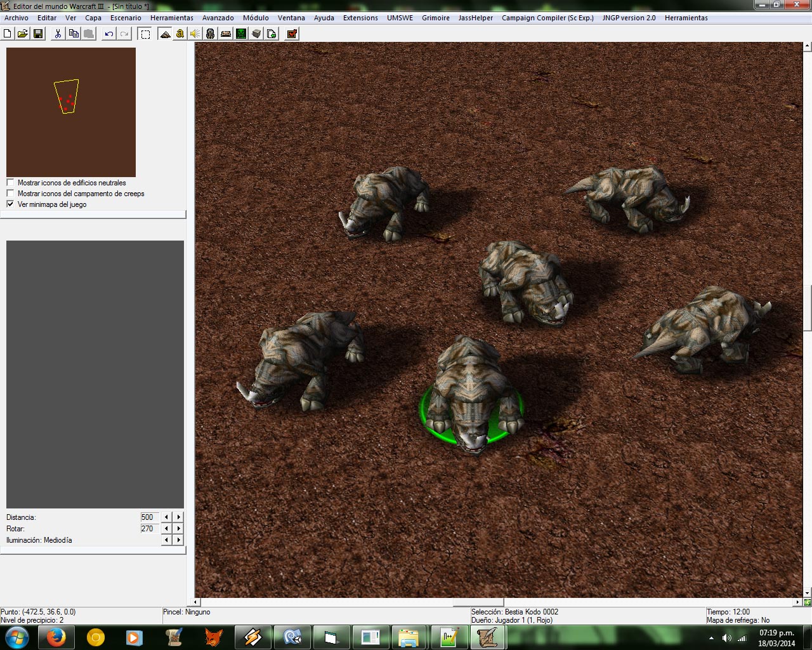Check Mostrar iconos del campamento de creeps

10,194
